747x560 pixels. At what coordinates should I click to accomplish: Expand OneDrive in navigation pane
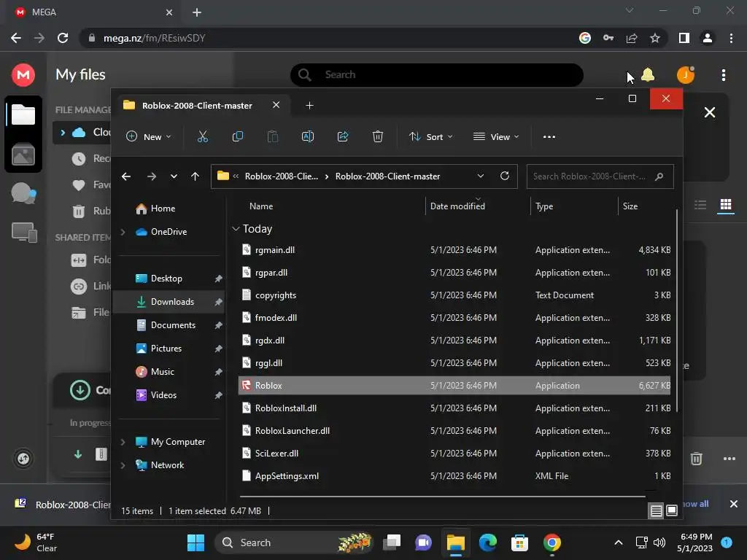[123, 232]
